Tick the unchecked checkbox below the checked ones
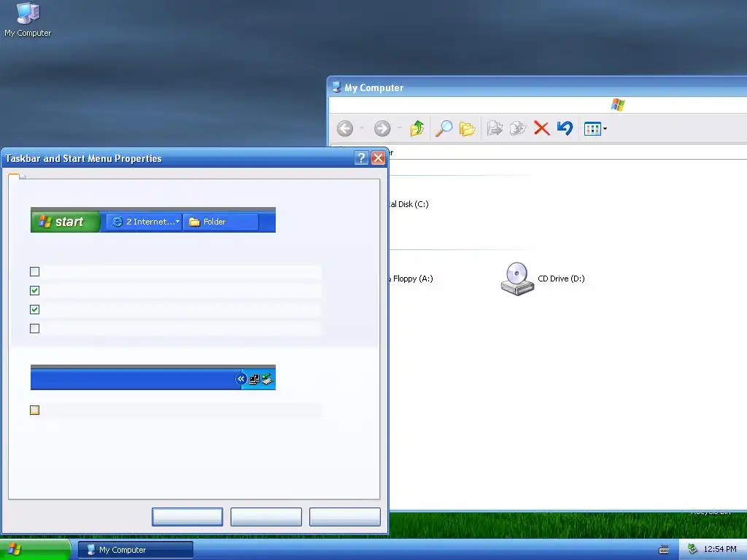 point(35,329)
